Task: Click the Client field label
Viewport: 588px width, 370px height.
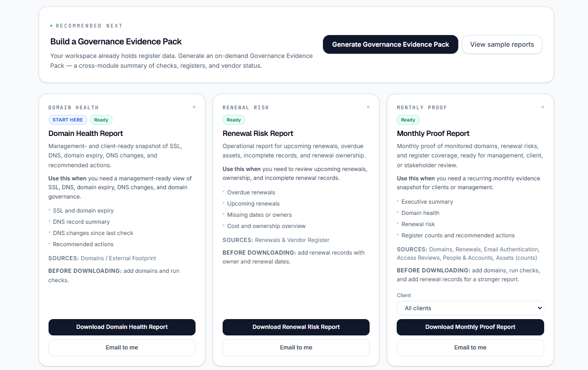Action: coord(404,295)
